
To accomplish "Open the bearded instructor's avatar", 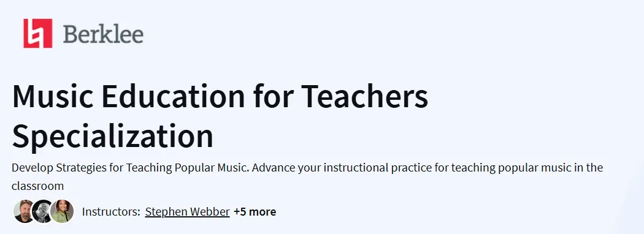I will point(24,211).
